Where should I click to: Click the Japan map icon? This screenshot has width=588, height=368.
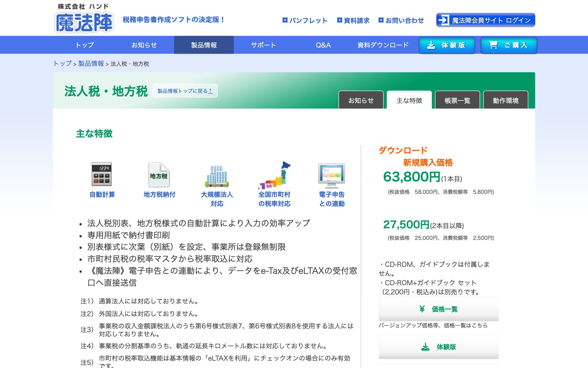[274, 175]
